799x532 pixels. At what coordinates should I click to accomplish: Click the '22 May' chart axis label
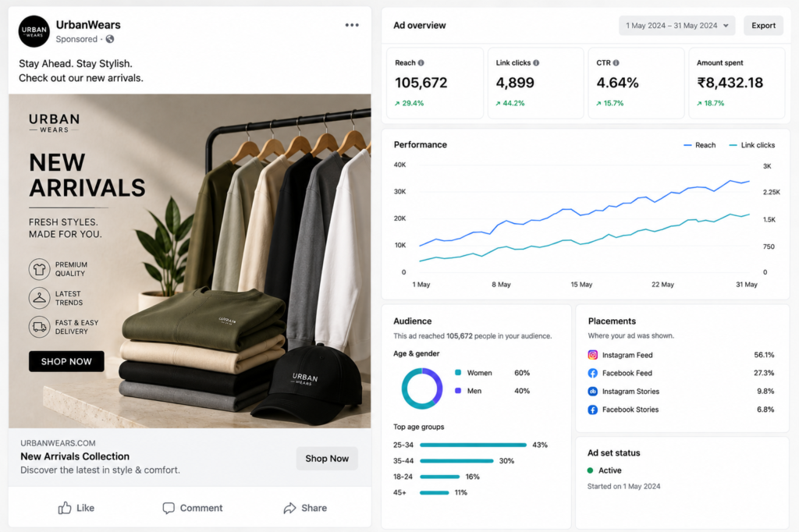tap(662, 285)
